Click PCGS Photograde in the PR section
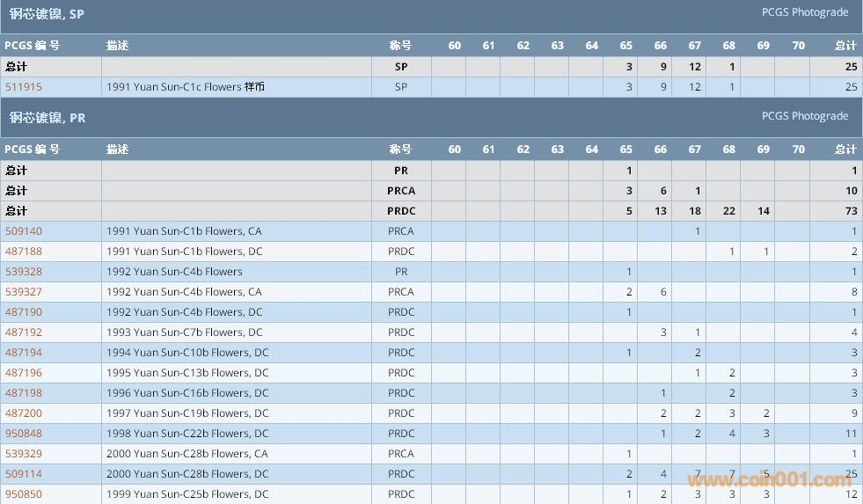Screen dimensions: 863x504 click(804, 116)
